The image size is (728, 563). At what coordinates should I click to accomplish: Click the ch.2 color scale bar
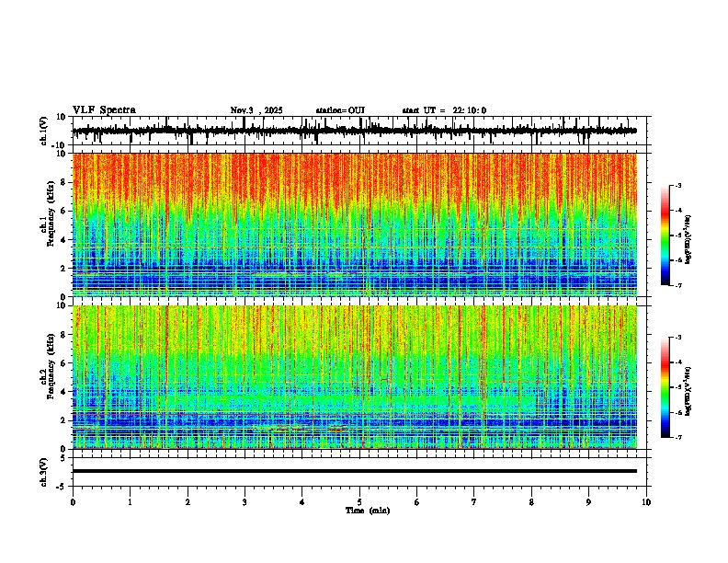[x=665, y=387]
